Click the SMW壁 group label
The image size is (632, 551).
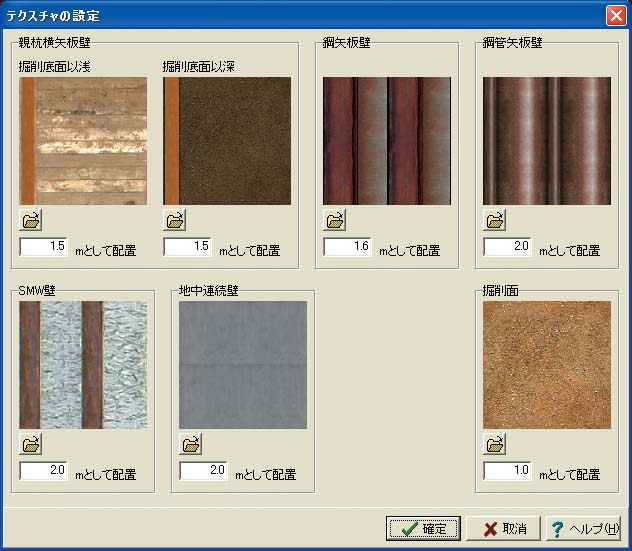(37, 291)
